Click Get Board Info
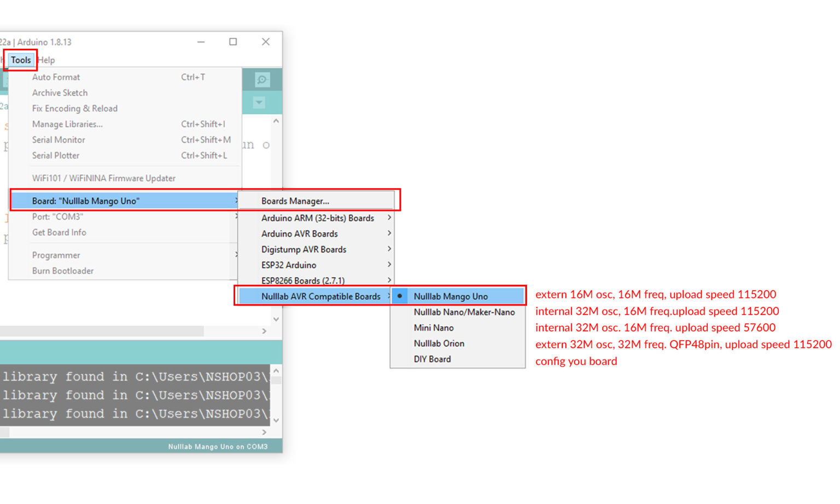Viewport: 840px width, 504px height. pyautogui.click(x=59, y=232)
